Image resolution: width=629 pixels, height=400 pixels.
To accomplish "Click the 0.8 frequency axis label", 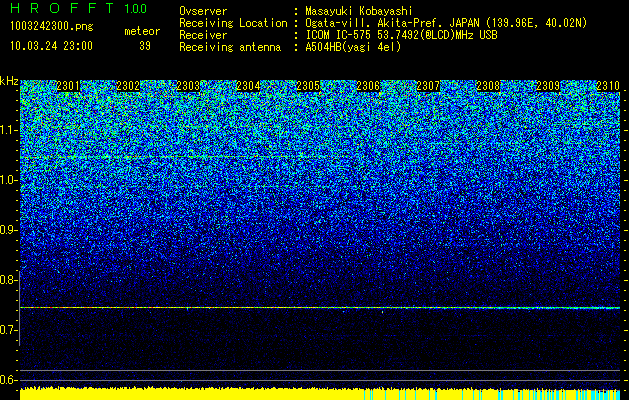I will tap(9, 280).
